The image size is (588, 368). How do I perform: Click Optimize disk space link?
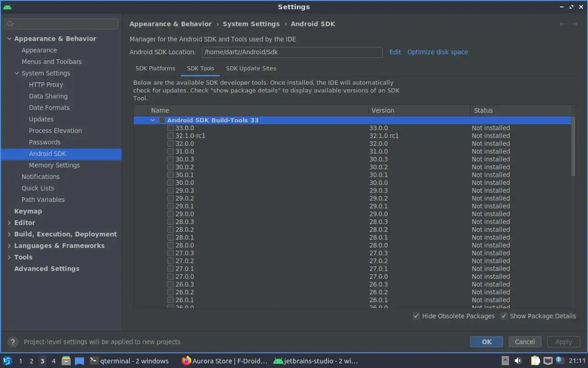437,52
